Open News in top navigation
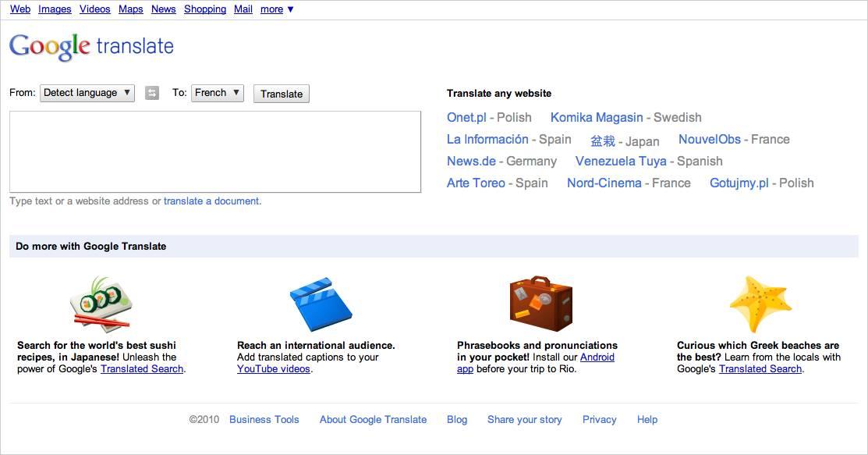Image resolution: width=868 pixels, height=455 pixels. (163, 9)
